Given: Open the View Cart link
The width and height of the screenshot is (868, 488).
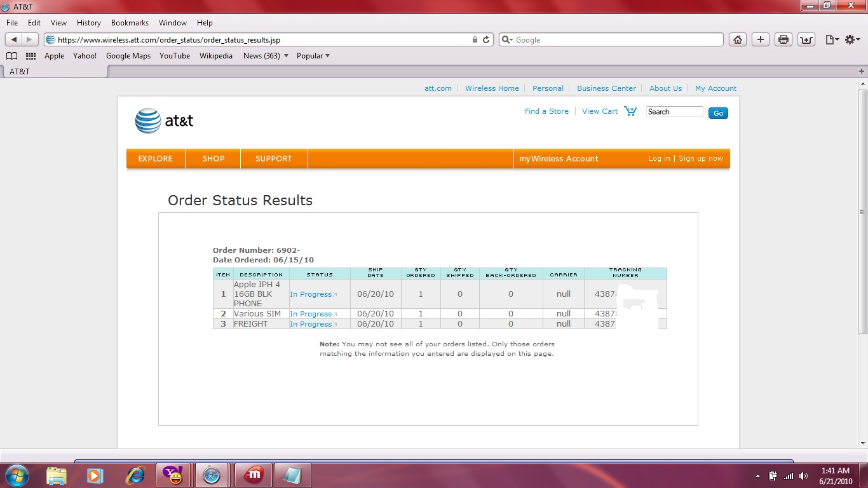Looking at the screenshot, I should point(600,111).
